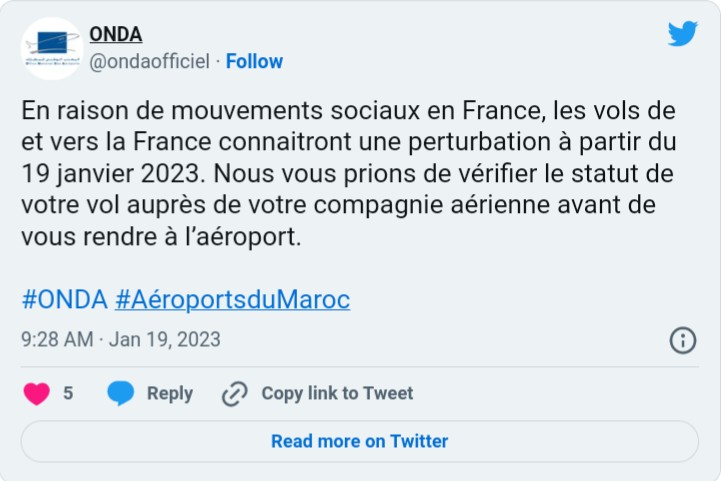Click the chain link copy icon

click(234, 393)
